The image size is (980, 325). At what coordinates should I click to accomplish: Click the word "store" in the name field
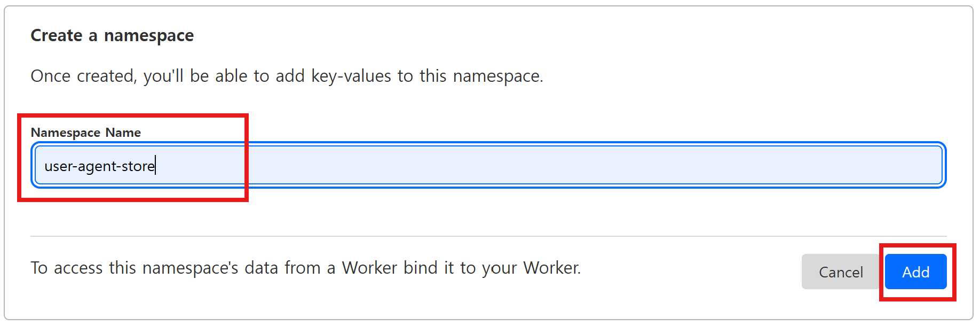pos(138,166)
